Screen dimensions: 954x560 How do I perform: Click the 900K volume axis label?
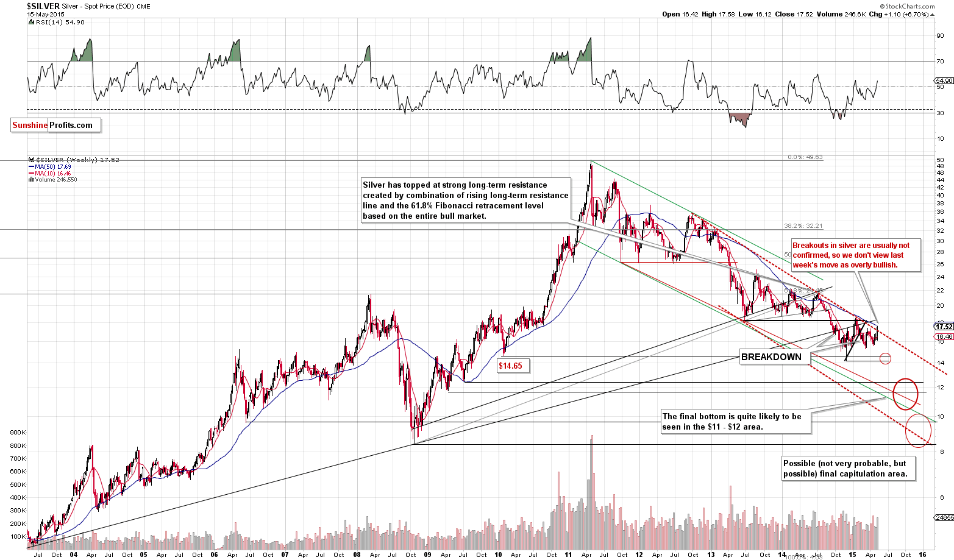coord(17,432)
